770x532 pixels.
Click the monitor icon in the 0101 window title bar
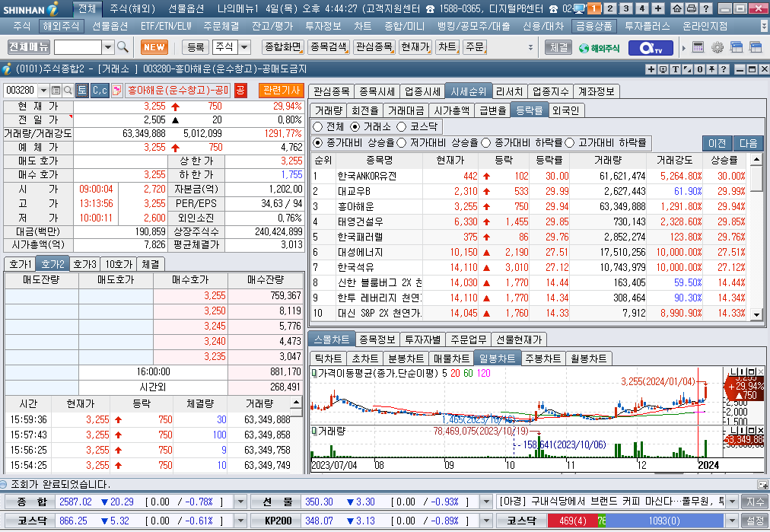(663, 69)
